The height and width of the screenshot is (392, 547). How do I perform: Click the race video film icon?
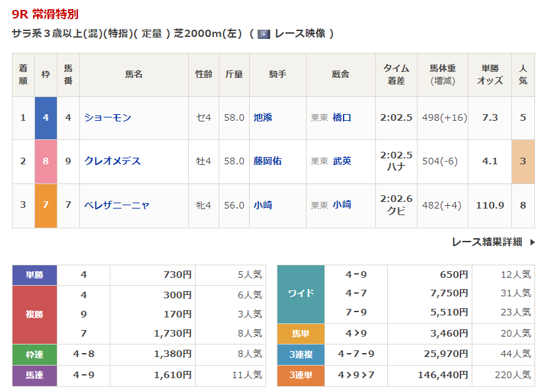click(264, 34)
